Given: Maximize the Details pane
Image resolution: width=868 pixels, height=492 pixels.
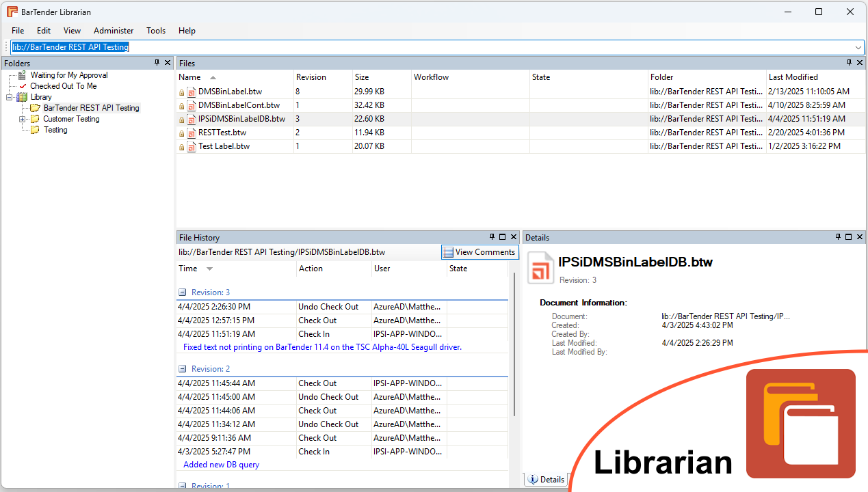Looking at the screenshot, I should (849, 237).
